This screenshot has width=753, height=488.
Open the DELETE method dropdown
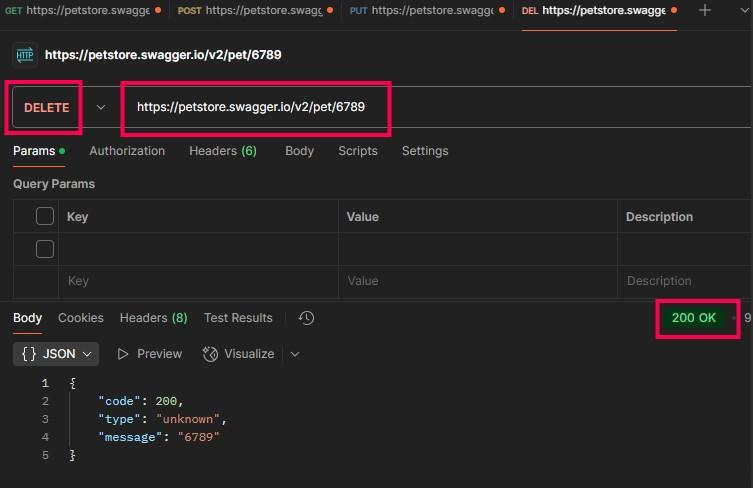(47, 108)
